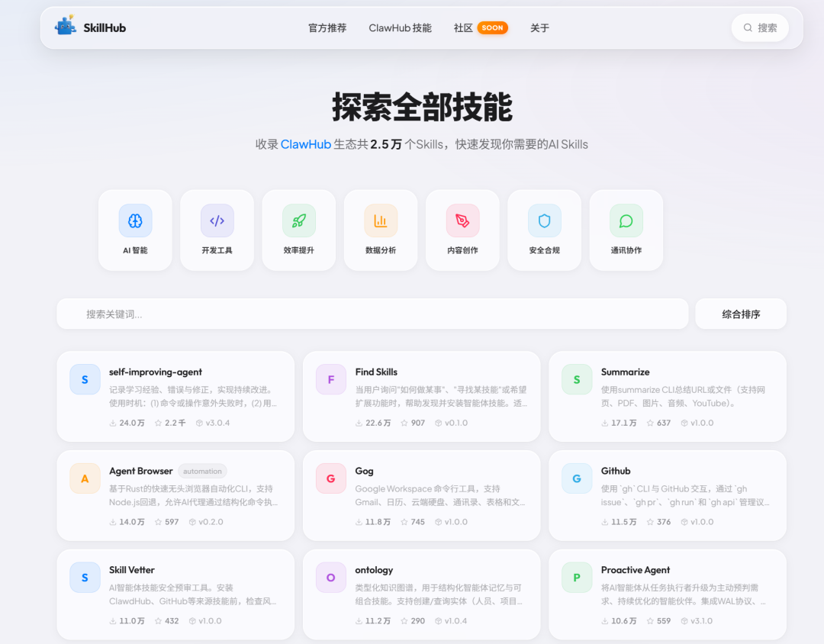Click the S avatar of Skill Vetter
Viewport: 824px width, 644px height.
point(85,577)
